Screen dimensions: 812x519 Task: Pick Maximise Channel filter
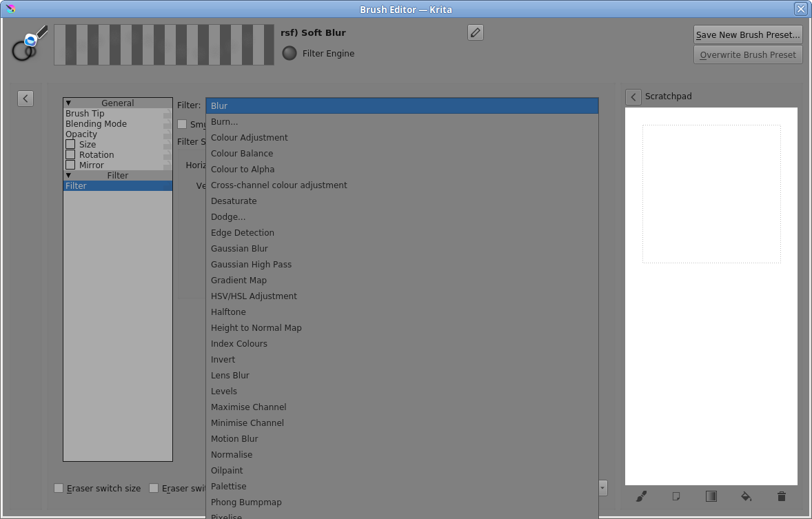coord(402,407)
